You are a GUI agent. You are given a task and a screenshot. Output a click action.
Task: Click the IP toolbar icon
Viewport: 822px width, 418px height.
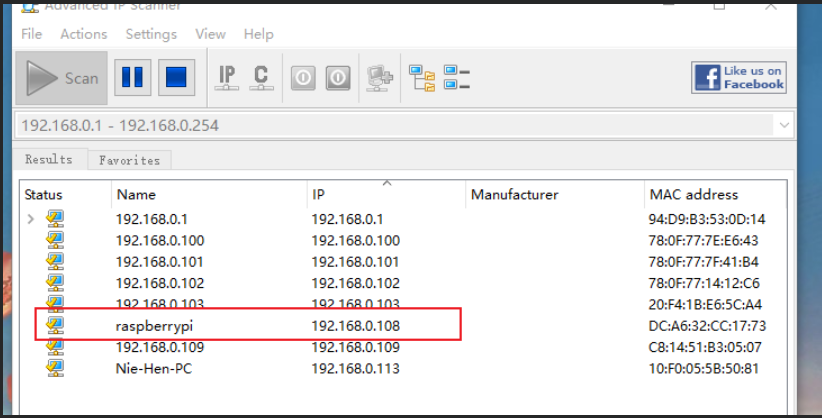tap(227, 78)
